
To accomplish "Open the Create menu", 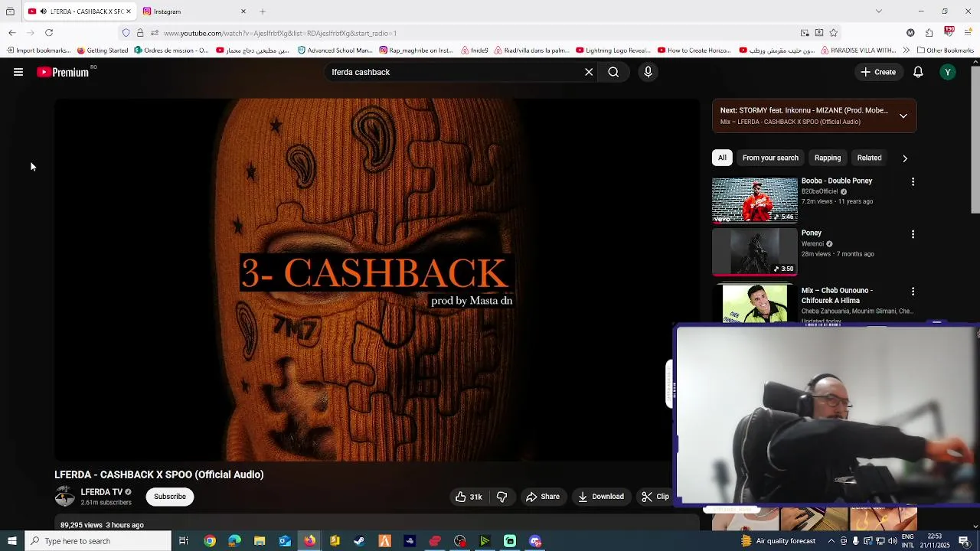I will (877, 72).
